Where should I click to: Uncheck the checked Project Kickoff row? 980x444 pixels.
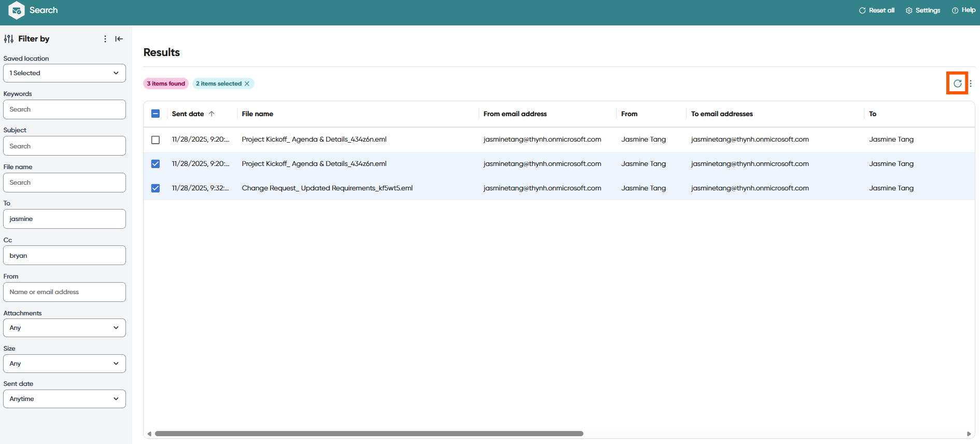(x=156, y=164)
